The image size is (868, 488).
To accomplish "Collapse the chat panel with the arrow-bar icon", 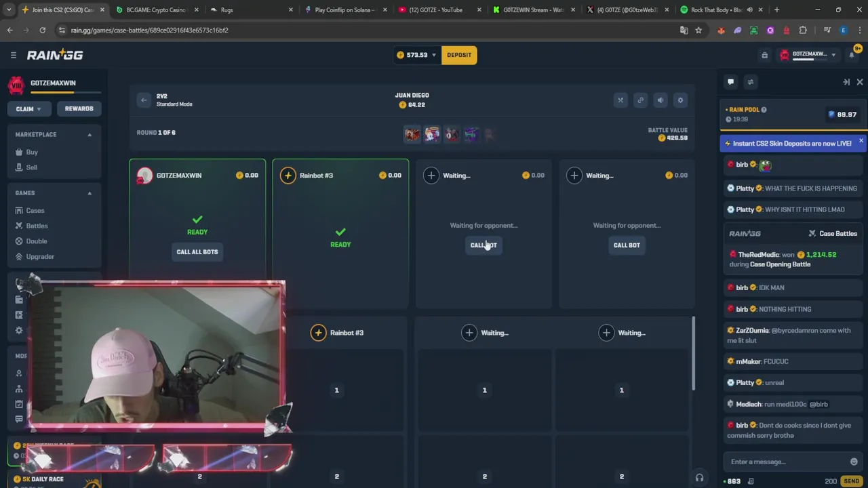I will (846, 82).
